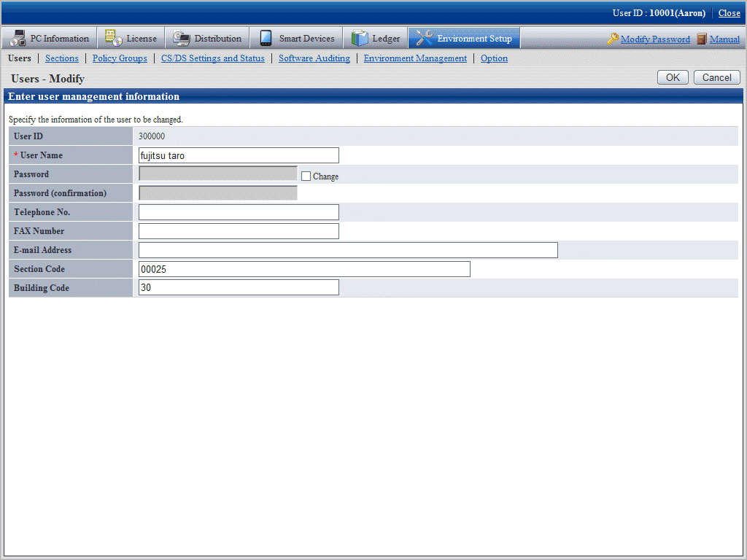Click the Smart Devices phone icon

pos(266,38)
